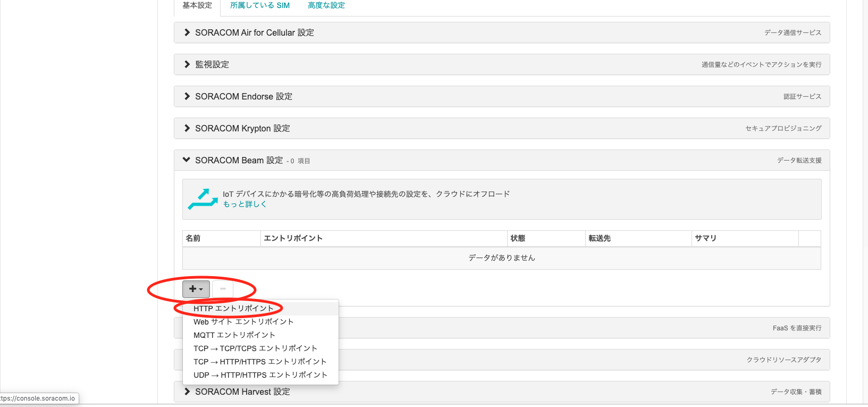The width and height of the screenshot is (868, 407).
Task: Click the サマリ column header
Action: tap(745, 238)
